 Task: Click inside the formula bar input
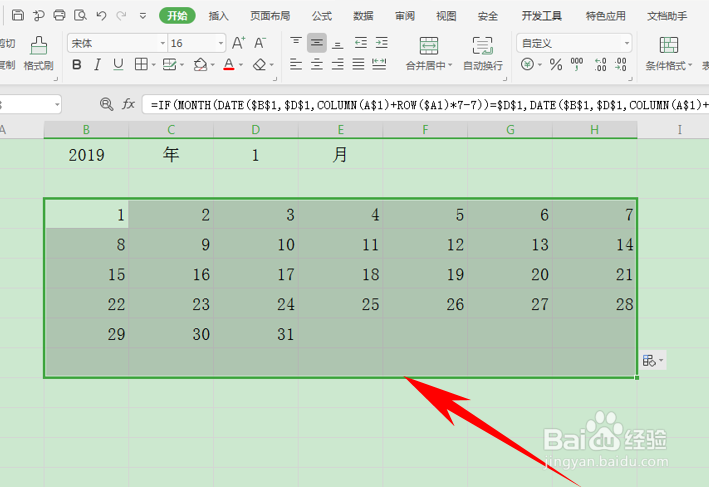(x=425, y=105)
